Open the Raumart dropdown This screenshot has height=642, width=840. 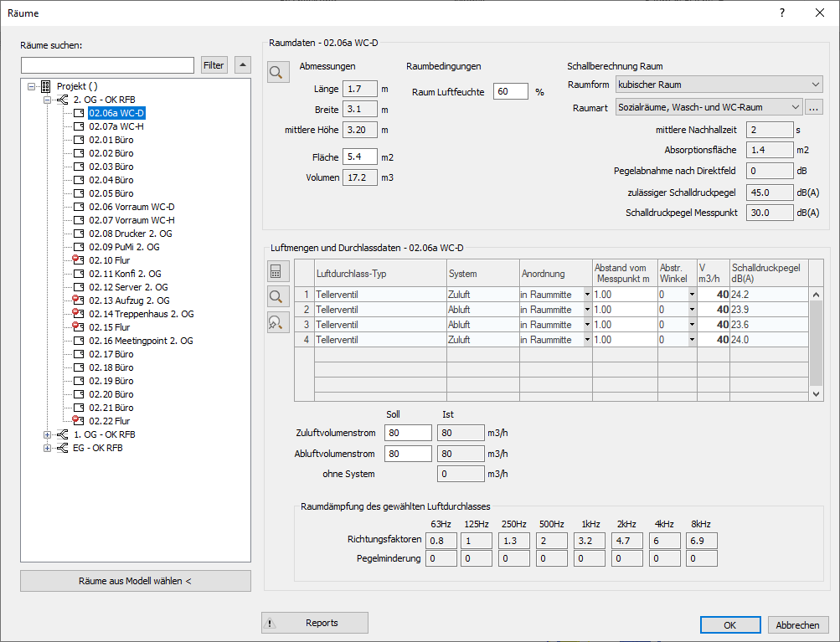(x=795, y=107)
